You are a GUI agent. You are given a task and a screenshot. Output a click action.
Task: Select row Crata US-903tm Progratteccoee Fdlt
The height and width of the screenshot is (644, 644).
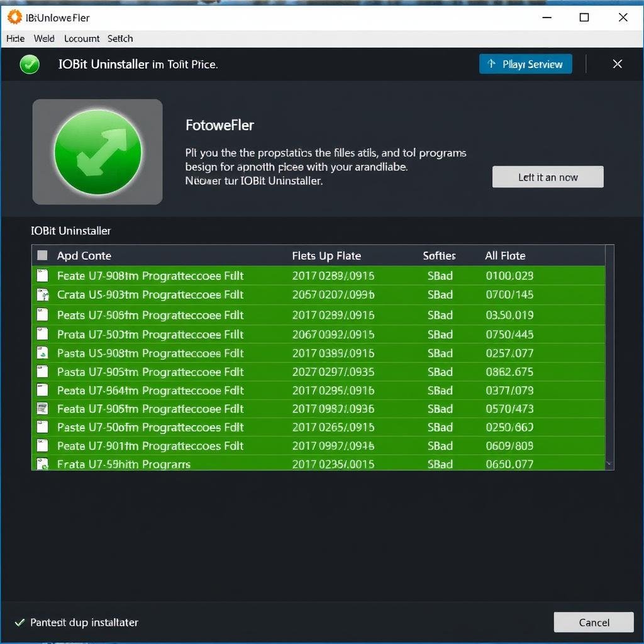point(318,295)
